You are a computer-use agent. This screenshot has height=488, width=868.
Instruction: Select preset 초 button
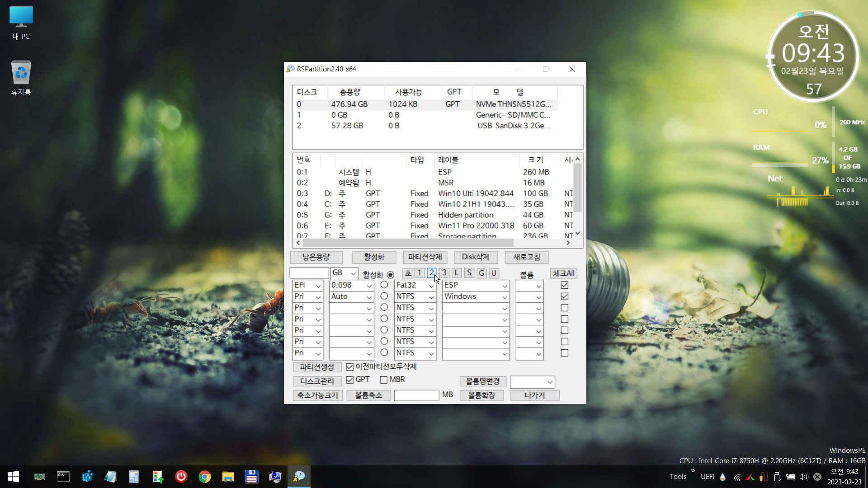click(408, 273)
